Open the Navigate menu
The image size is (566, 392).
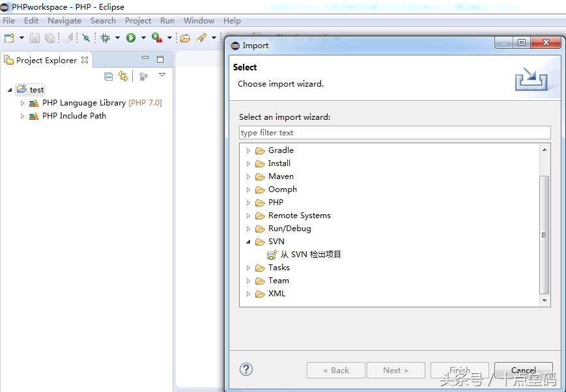click(64, 20)
